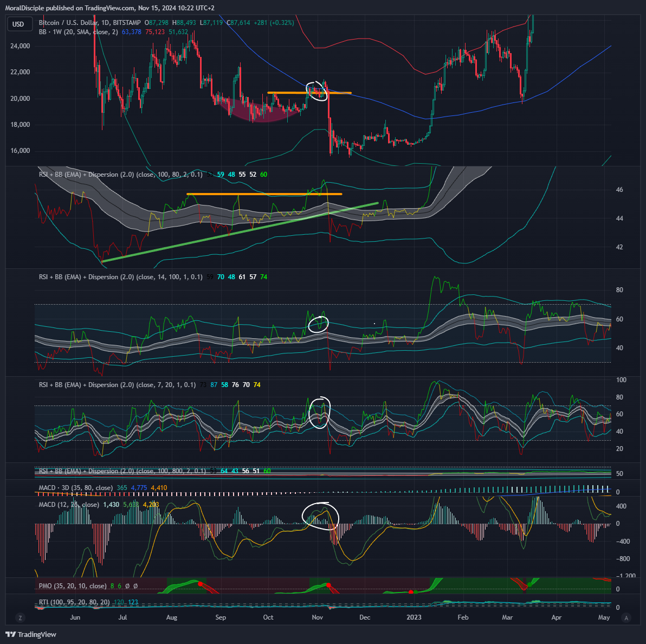This screenshot has width=646, height=644.
Task: Click the MACD 3D value 4,775 in blue
Action: click(139, 488)
